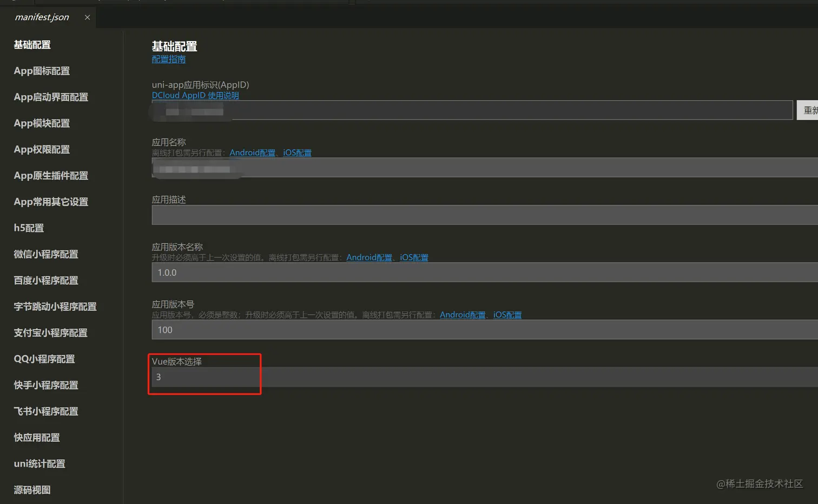Go to uni统计配置 section
Image resolution: width=818 pixels, height=504 pixels.
click(x=39, y=464)
